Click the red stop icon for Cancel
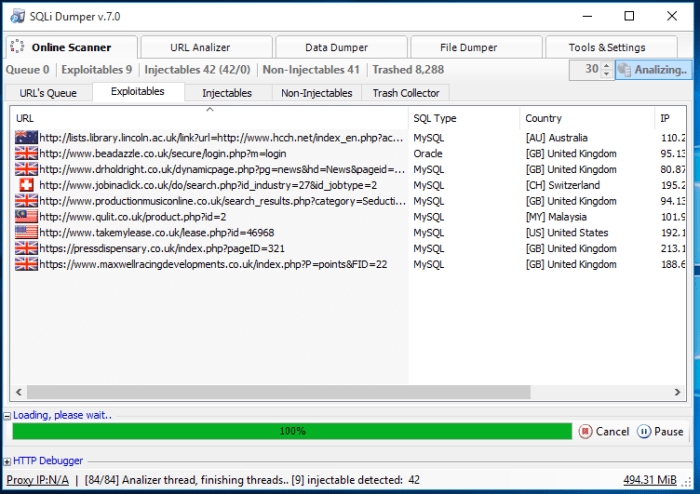 coord(585,432)
